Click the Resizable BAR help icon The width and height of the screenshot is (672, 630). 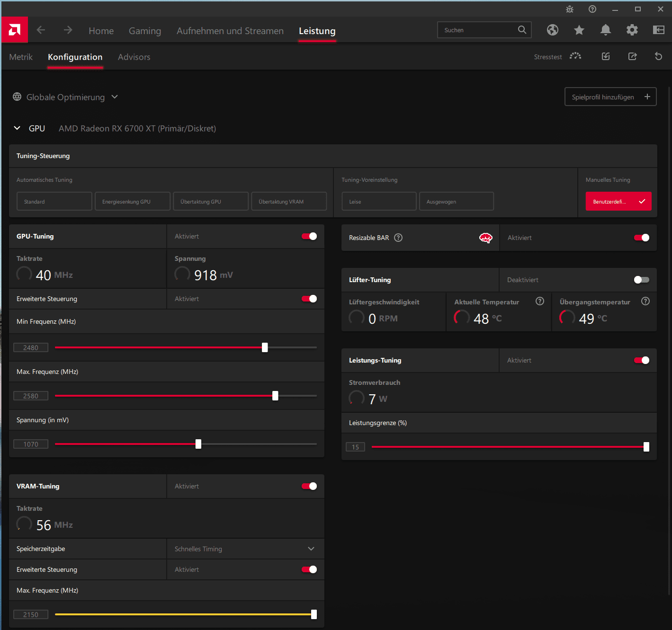(x=398, y=238)
